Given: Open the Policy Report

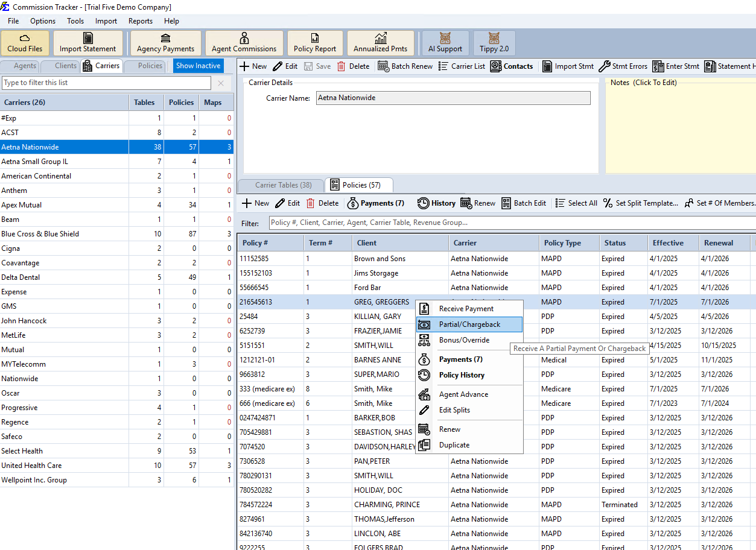Looking at the screenshot, I should pos(315,43).
